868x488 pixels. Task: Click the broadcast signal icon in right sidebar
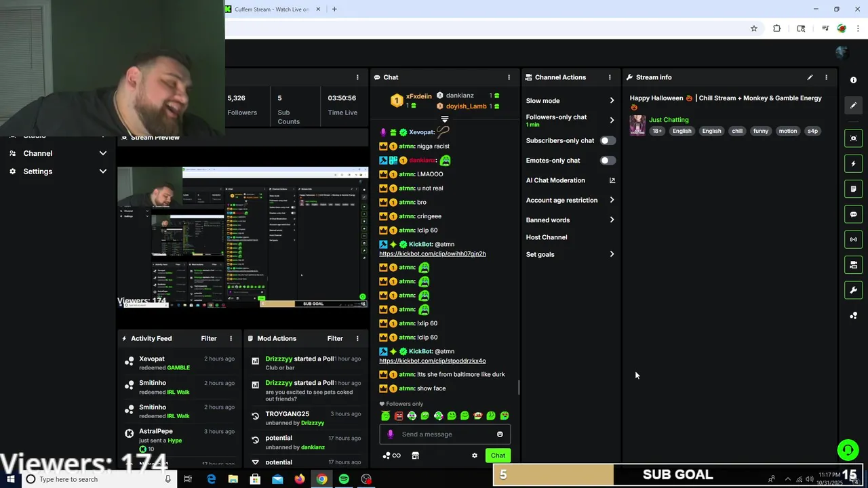pyautogui.click(x=853, y=239)
